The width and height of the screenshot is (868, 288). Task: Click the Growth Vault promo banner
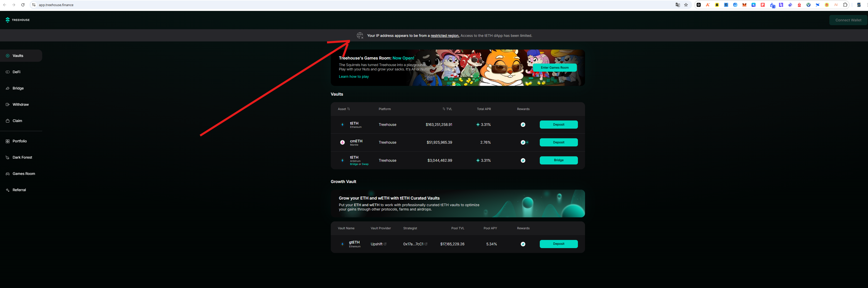click(458, 203)
